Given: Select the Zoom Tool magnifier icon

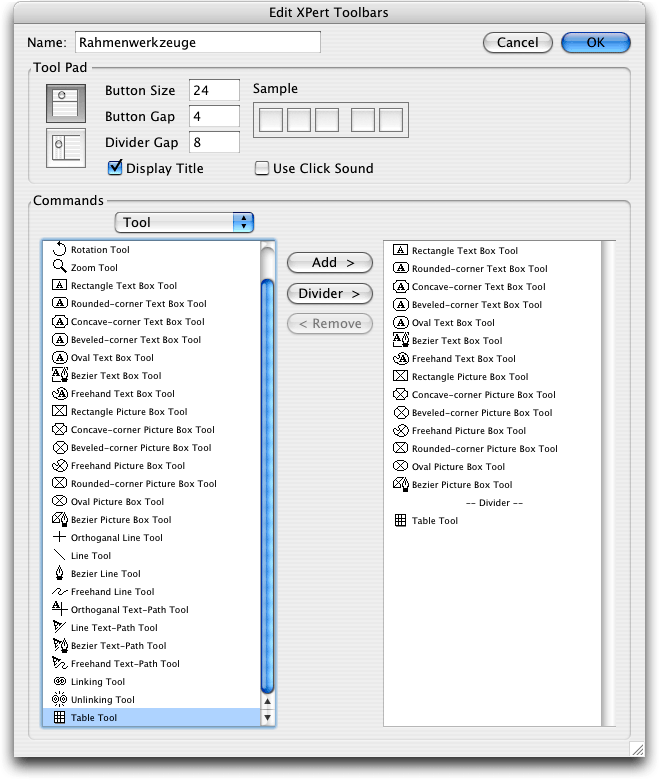Looking at the screenshot, I should [59, 267].
